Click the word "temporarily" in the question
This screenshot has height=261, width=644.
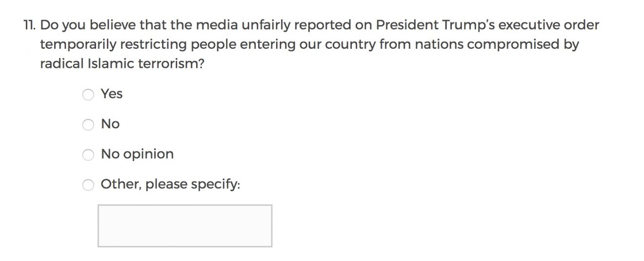coord(78,44)
